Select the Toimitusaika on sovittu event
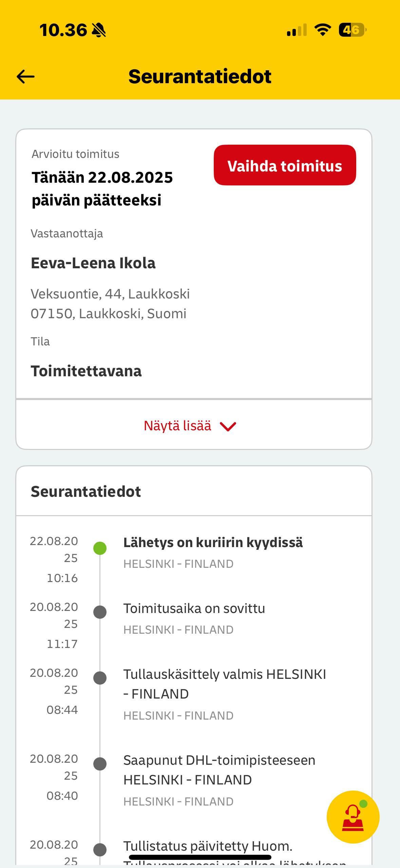 [194, 609]
